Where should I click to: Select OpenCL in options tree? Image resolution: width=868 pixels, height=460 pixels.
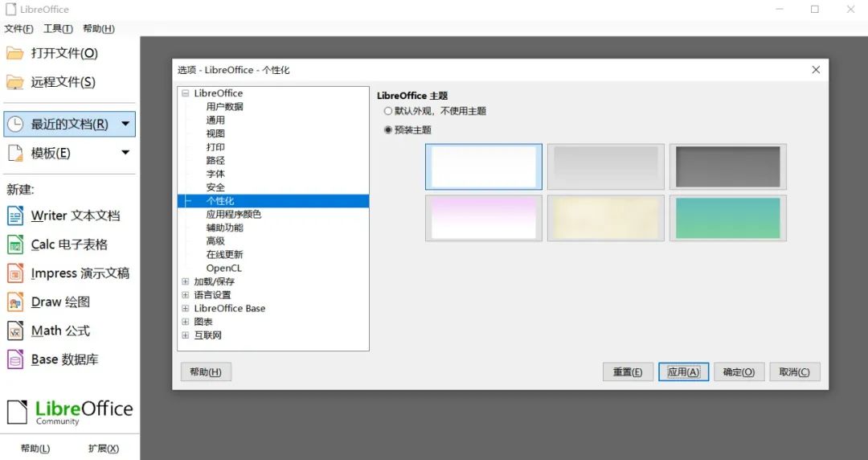point(223,269)
